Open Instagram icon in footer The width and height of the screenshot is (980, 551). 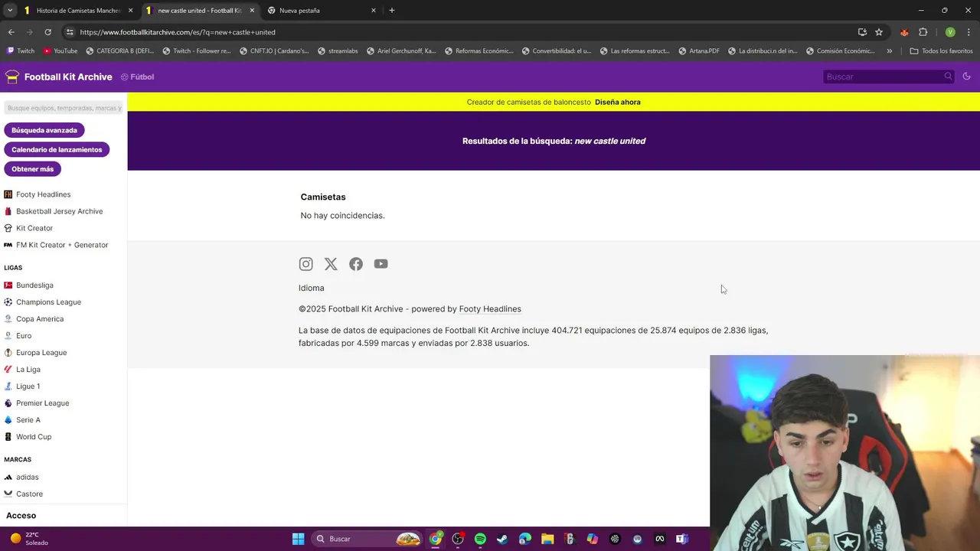(305, 264)
